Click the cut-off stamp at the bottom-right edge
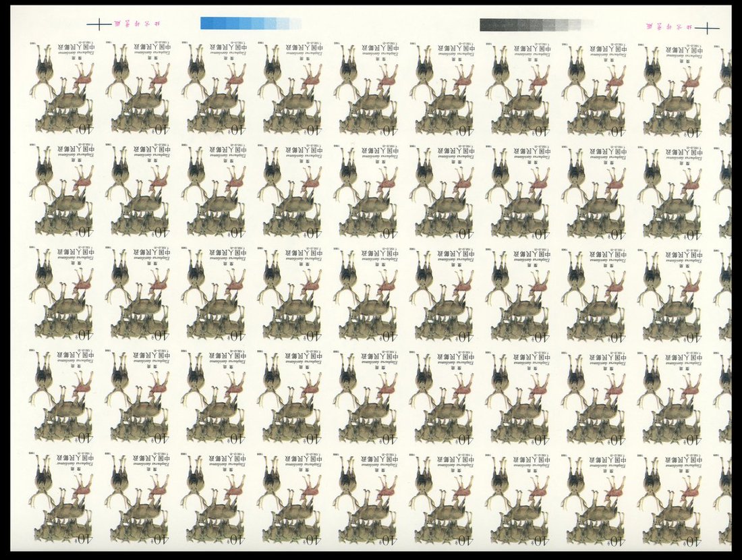 click(x=724, y=499)
